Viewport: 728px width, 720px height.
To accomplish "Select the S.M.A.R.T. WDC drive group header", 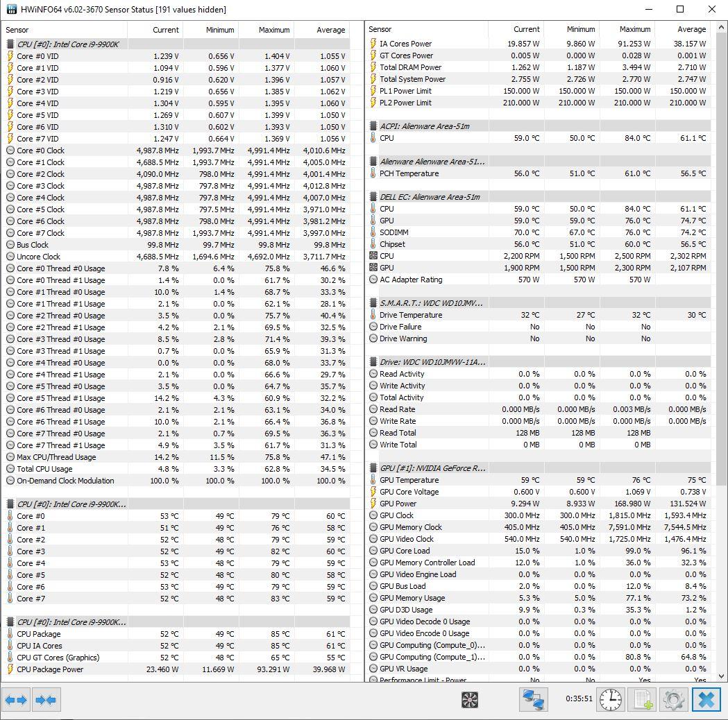I will click(x=430, y=303).
